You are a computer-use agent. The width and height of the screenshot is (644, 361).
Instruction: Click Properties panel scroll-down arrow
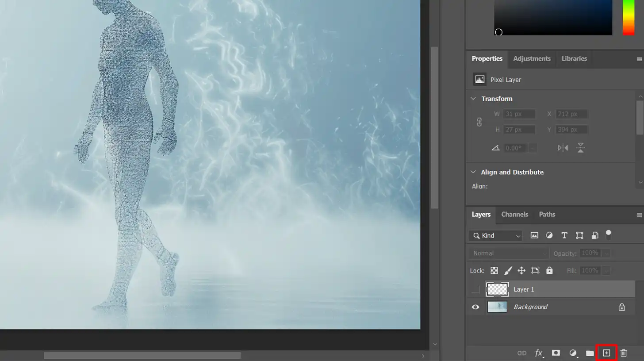tap(640, 182)
